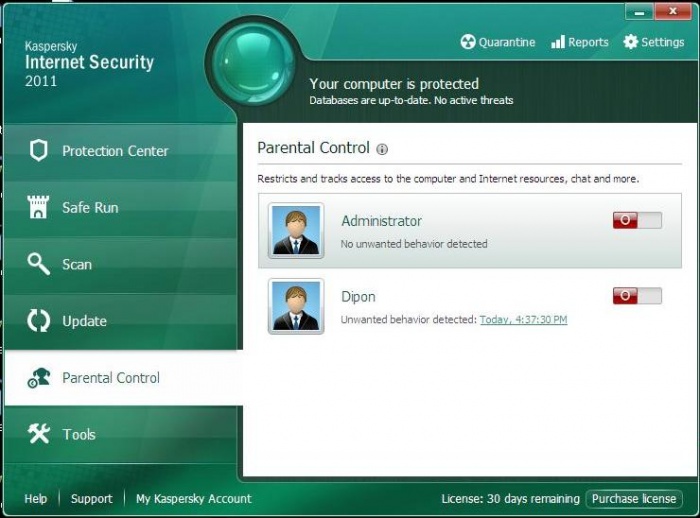Close the Kaspersky window
This screenshot has width=700, height=518.
coord(673,12)
